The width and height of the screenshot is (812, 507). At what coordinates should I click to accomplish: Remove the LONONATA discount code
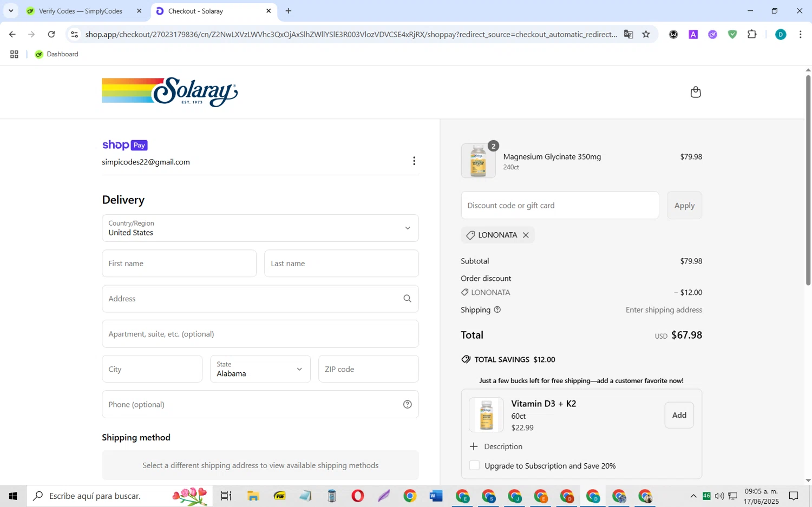(x=526, y=235)
